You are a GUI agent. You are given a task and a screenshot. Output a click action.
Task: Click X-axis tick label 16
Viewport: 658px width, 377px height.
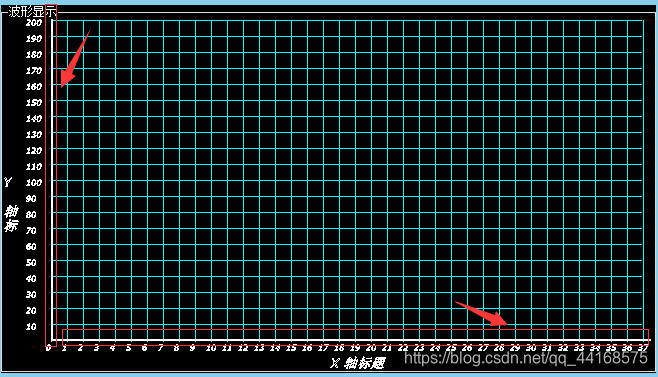307,348
